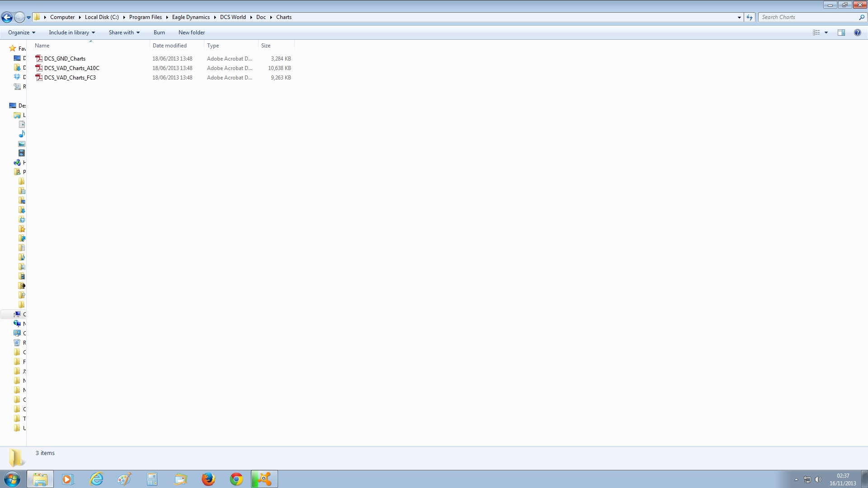Sort files by Date modified column

click(x=177, y=46)
